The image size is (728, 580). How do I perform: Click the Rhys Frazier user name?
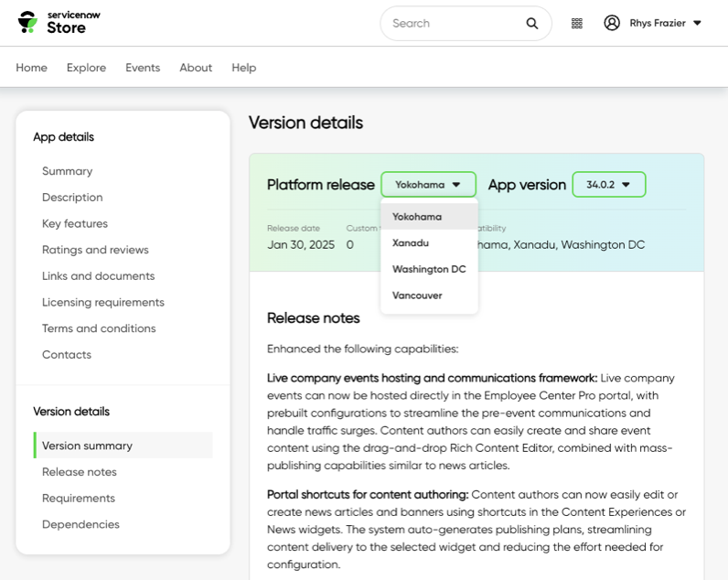pyautogui.click(x=658, y=23)
